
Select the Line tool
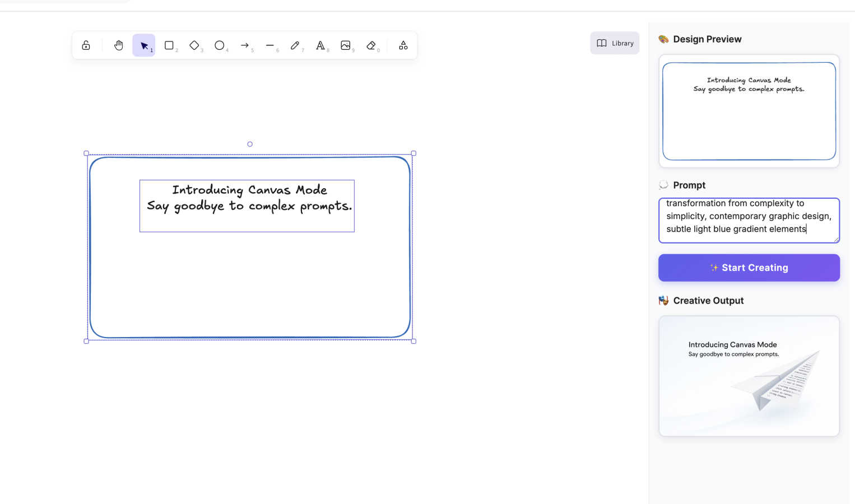pos(270,45)
